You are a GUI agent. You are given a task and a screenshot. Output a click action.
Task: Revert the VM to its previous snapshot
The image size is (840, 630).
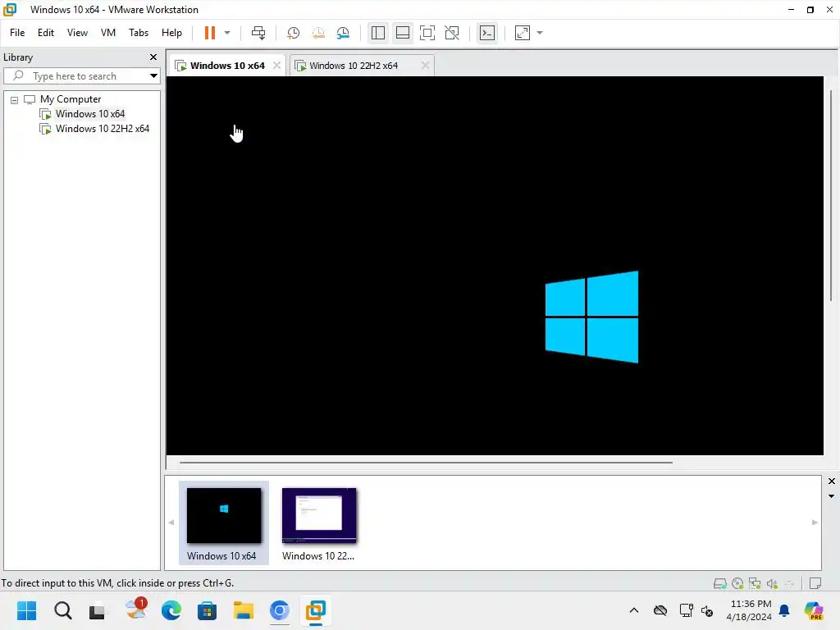[x=318, y=33]
